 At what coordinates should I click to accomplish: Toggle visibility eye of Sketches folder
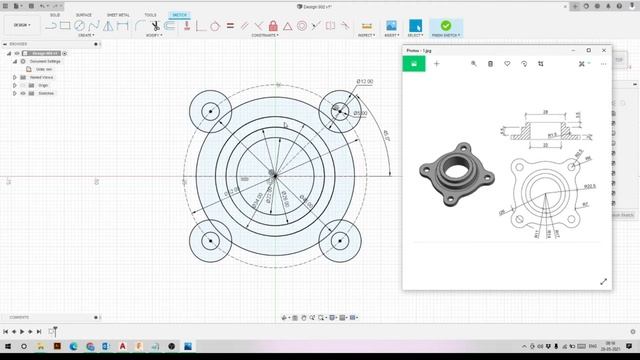(23, 93)
